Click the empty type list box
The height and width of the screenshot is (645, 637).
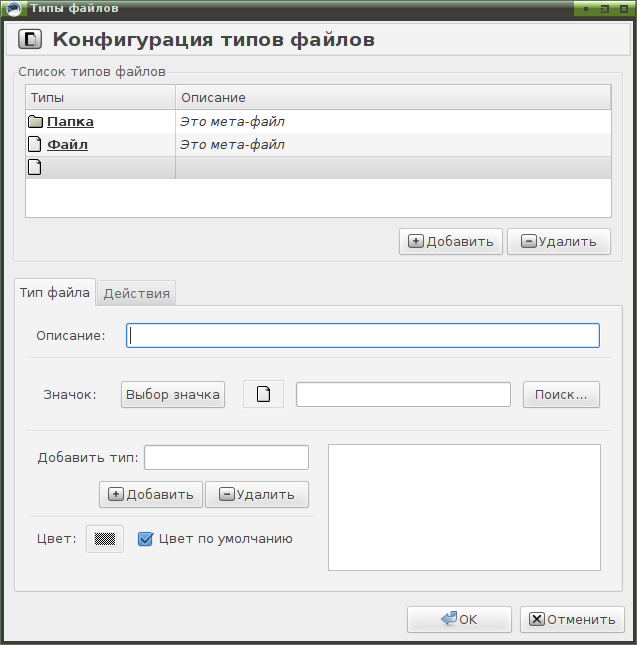pos(464,507)
